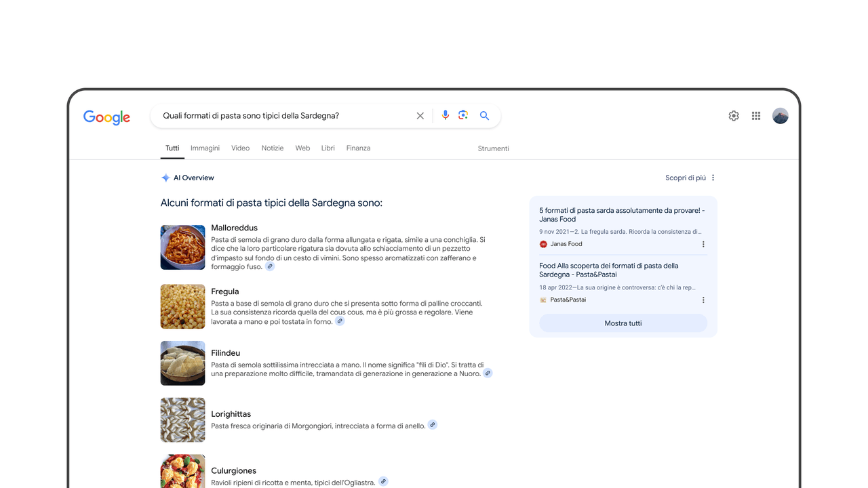The image size is (868, 488).
Task: Click the source link icon beside the Fregula text
Action: tap(340, 321)
